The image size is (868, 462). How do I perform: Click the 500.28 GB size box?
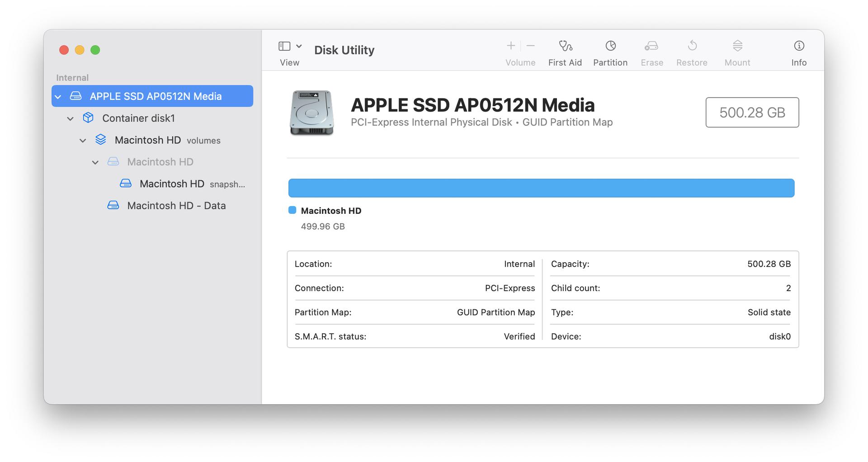(752, 112)
